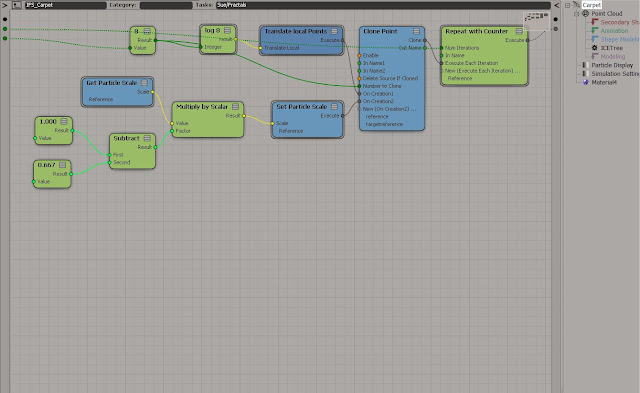Click the Subtract node menu icon
This screenshot has height=393, width=640.
coord(147,138)
